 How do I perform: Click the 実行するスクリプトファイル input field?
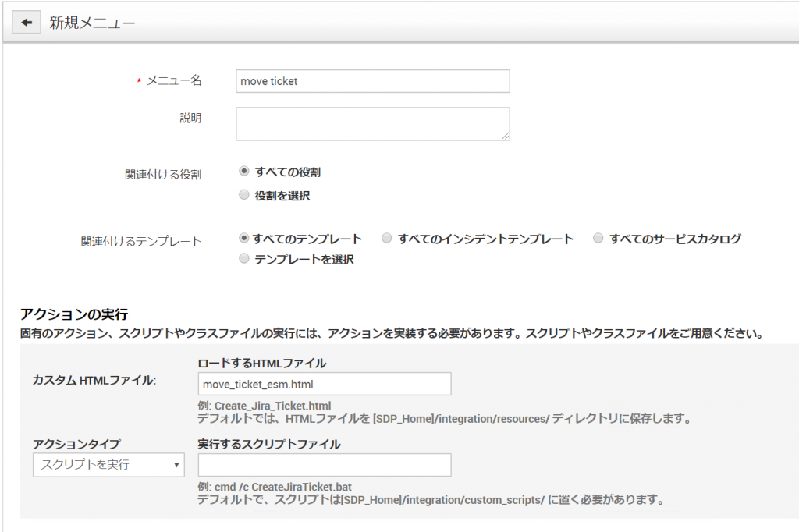325,465
